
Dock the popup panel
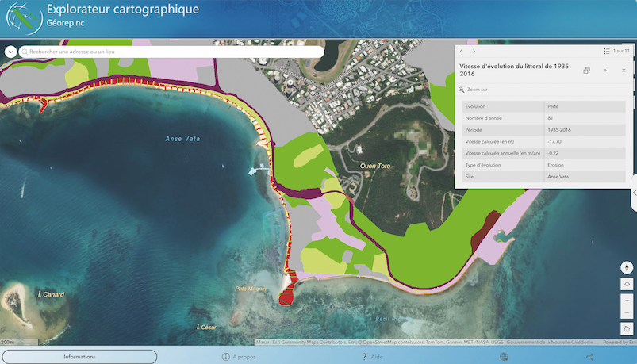(x=587, y=71)
